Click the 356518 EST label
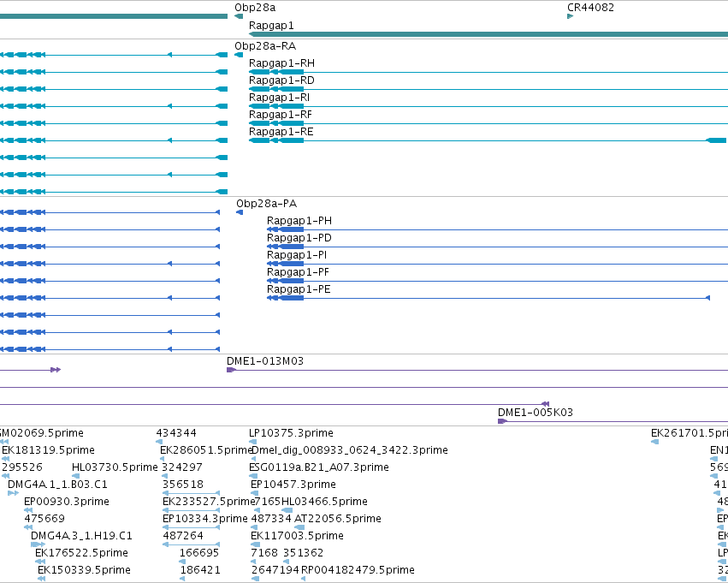Viewport: 728px width, 583px height. pos(183,485)
